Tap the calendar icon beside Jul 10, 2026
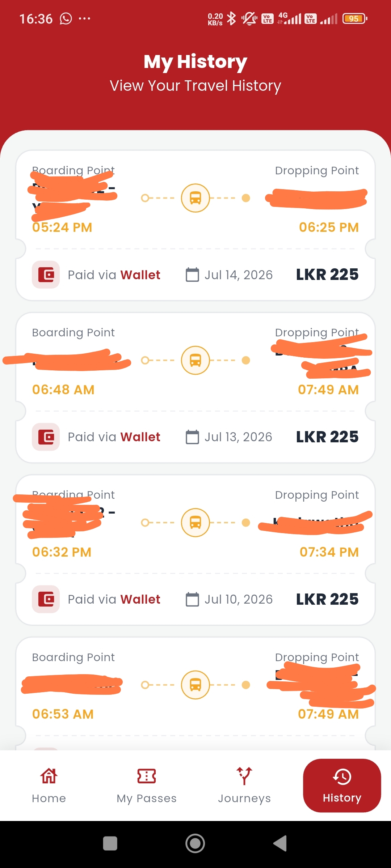Image resolution: width=391 pixels, height=868 pixels. click(x=192, y=599)
